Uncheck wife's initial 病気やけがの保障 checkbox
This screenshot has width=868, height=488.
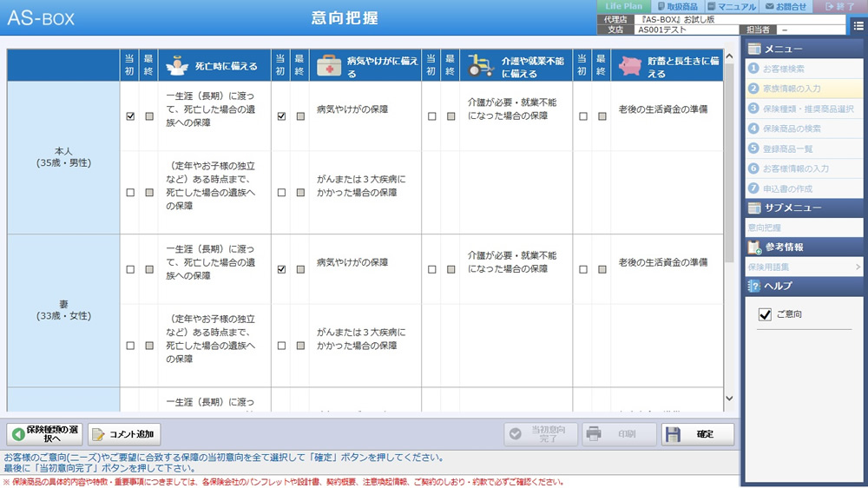click(281, 269)
